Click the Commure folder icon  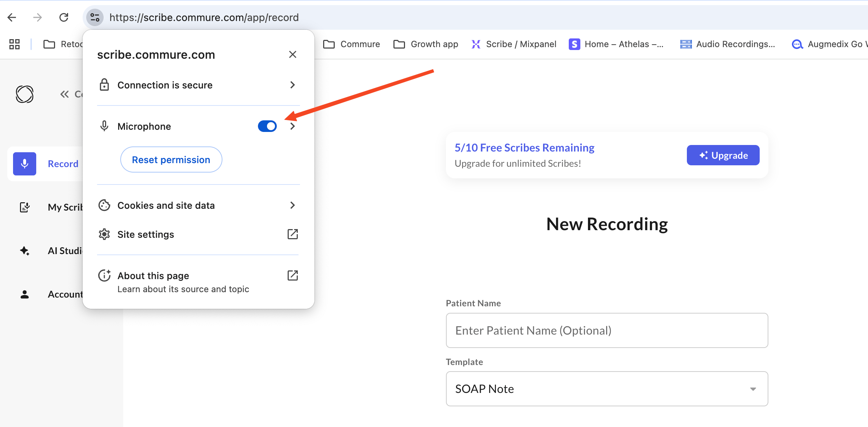click(x=329, y=44)
